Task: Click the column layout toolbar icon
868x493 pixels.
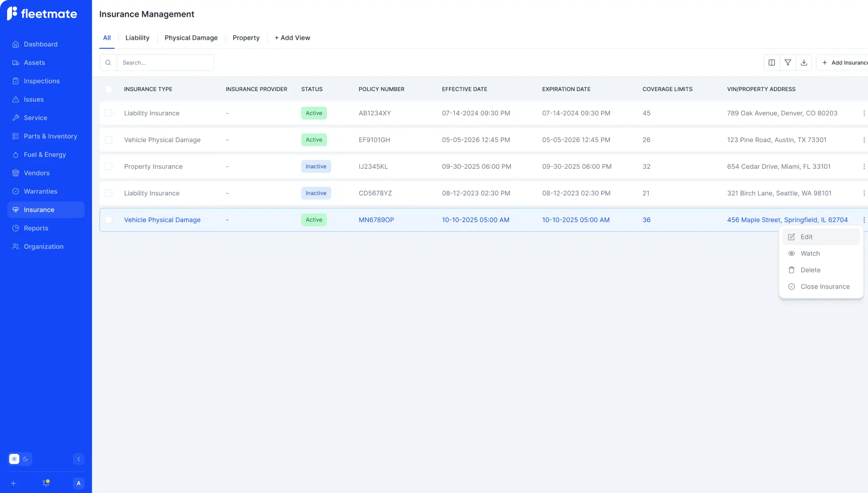Action: (772, 63)
